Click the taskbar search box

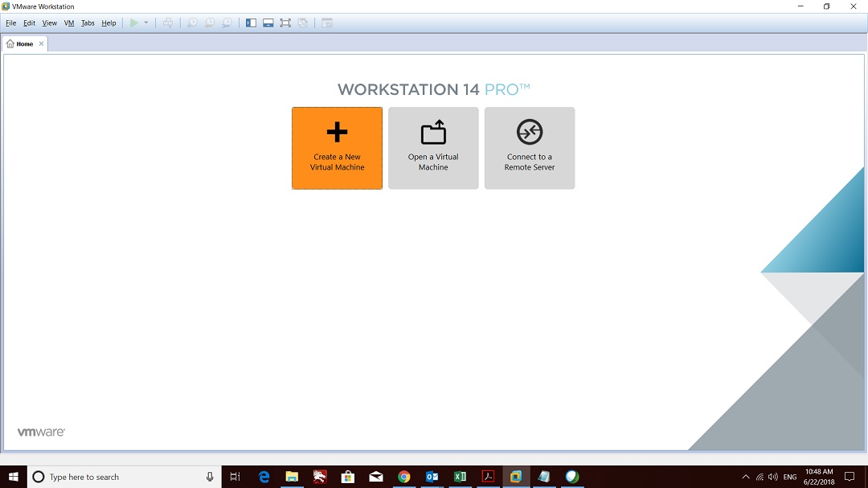point(124,477)
